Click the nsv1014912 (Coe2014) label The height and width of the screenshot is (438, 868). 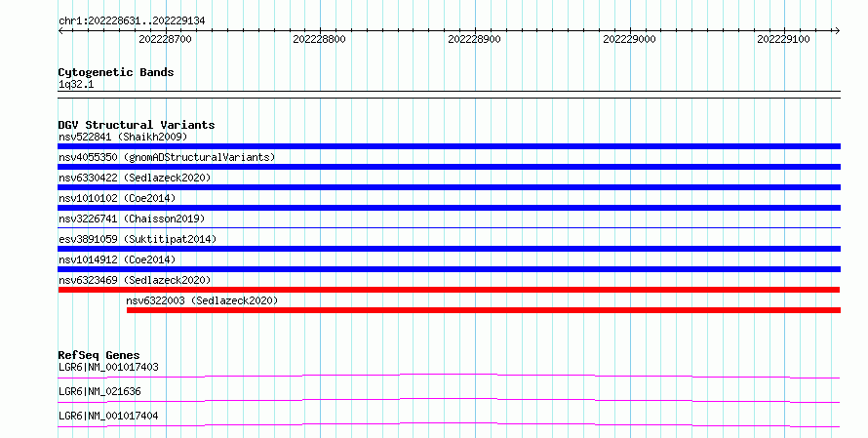pos(117,259)
